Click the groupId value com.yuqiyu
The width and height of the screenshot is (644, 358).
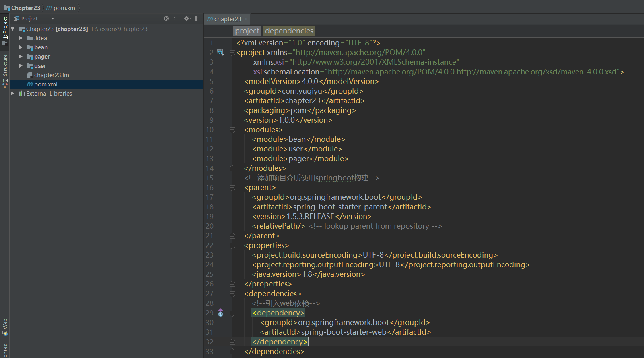point(302,91)
